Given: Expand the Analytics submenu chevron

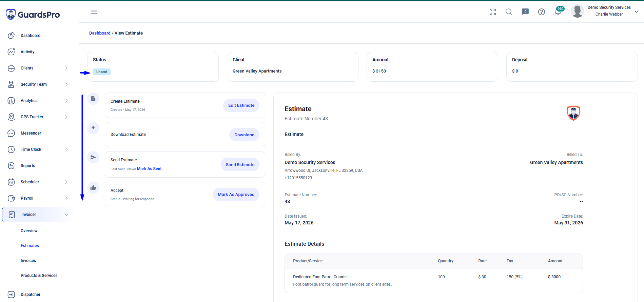Looking at the screenshot, I should coord(66,101).
